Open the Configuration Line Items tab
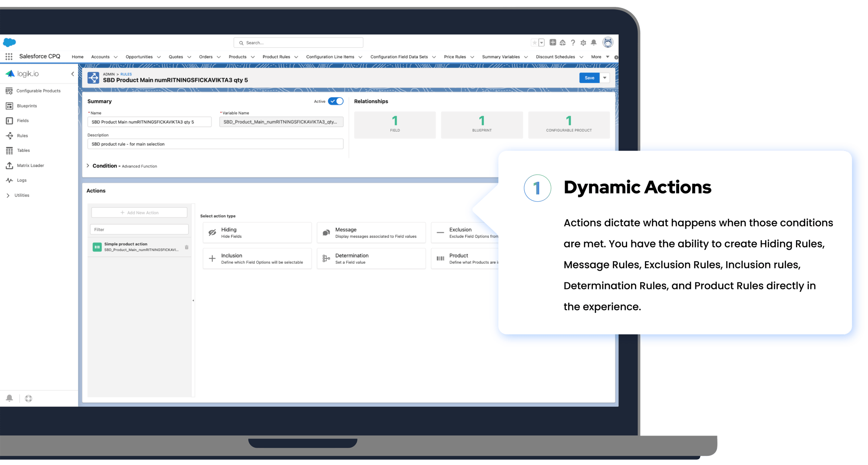 click(x=330, y=57)
